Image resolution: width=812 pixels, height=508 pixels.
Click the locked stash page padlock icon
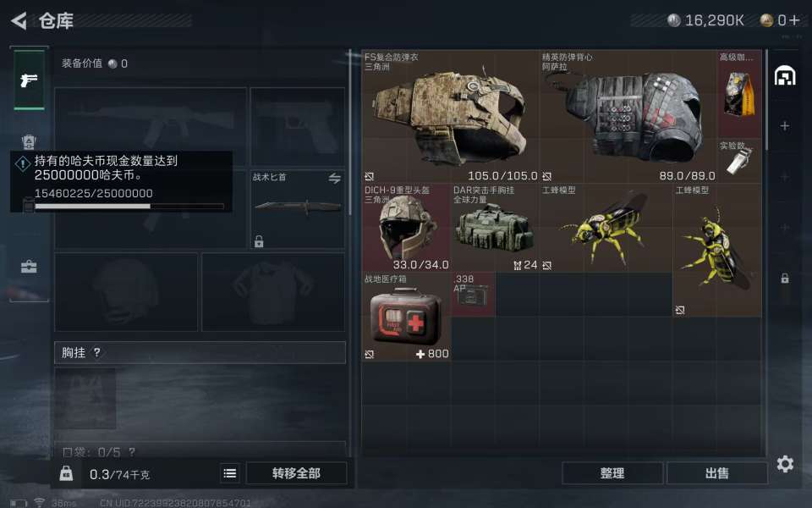[785, 279]
